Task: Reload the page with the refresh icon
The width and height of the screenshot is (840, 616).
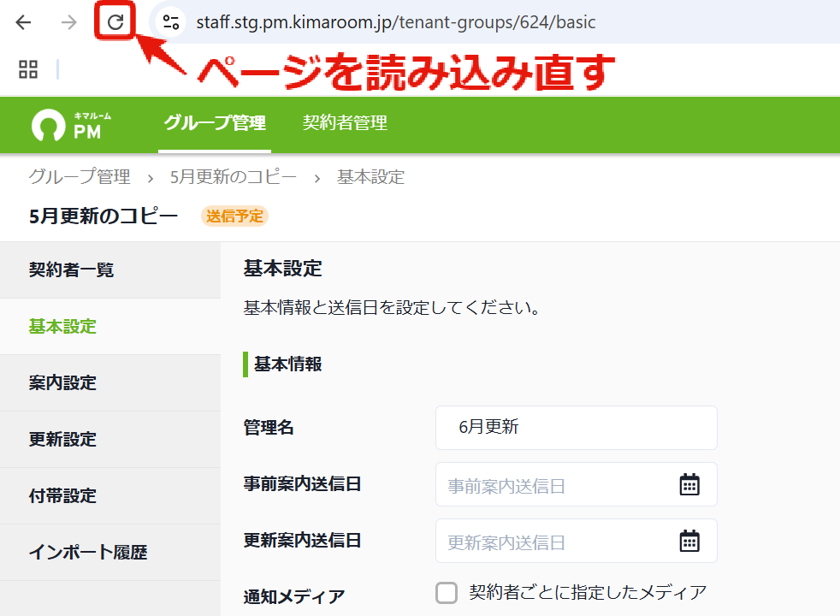Action: tap(115, 22)
